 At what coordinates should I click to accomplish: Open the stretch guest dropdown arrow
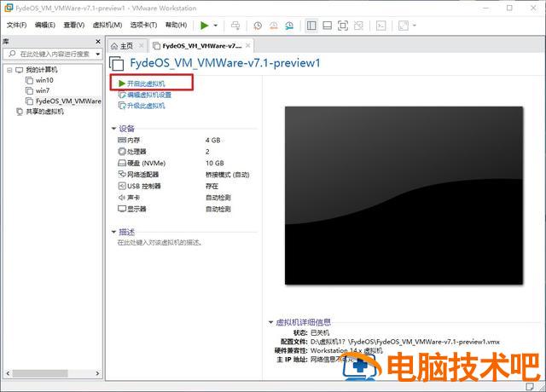click(415, 26)
